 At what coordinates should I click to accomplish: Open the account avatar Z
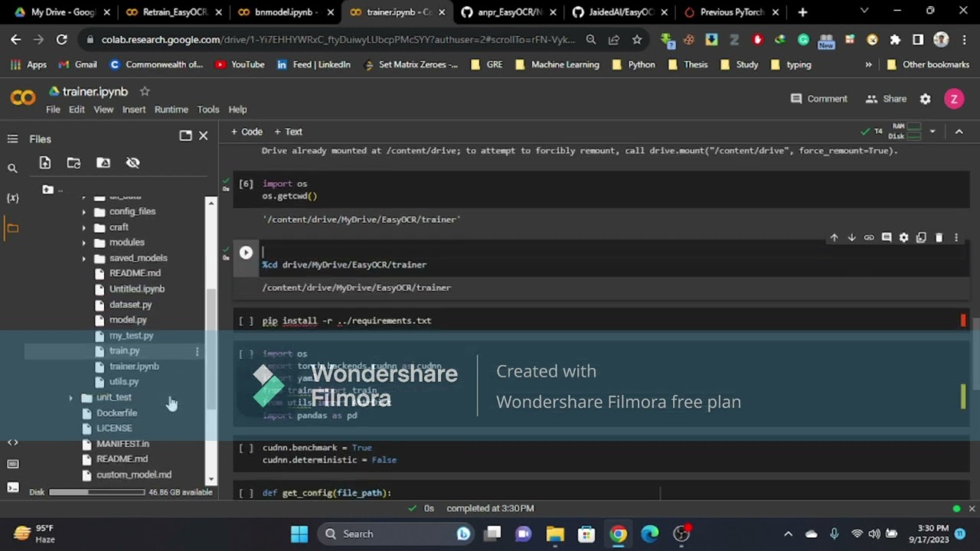point(954,99)
